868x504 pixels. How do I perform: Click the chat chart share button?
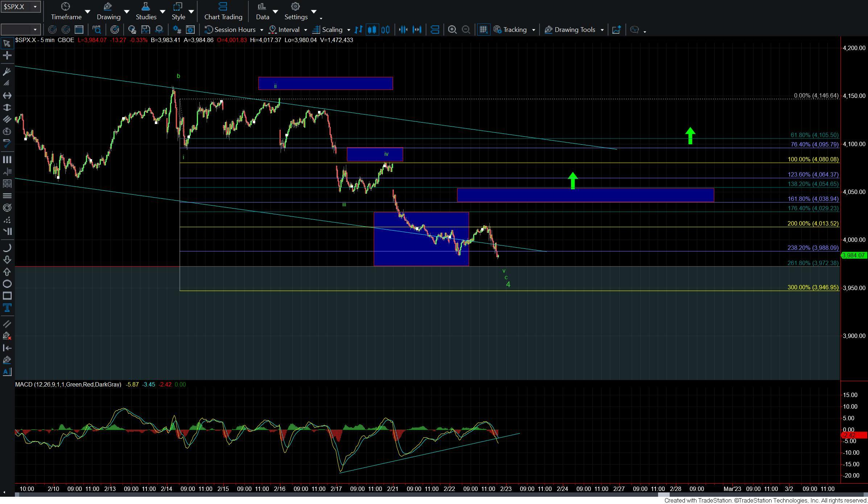(634, 30)
